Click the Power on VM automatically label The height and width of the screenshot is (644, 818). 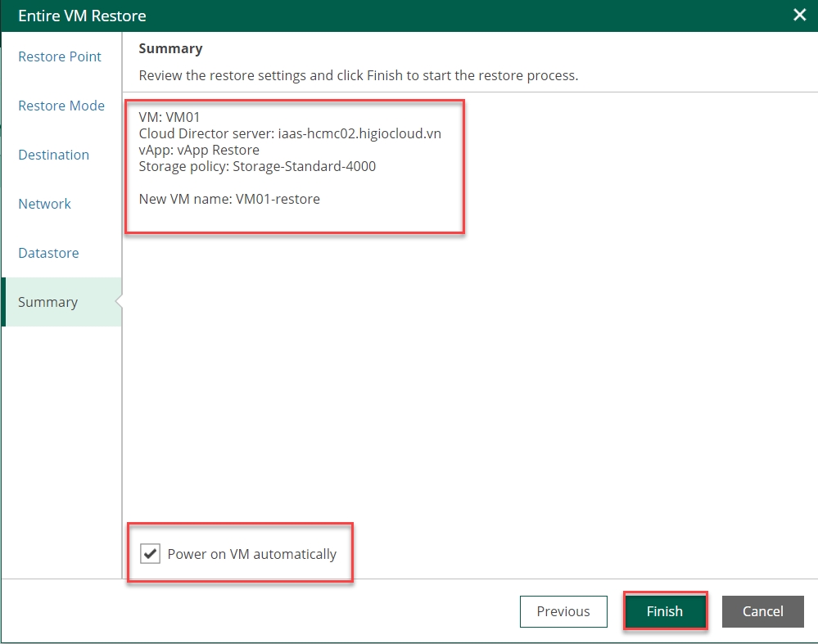pyautogui.click(x=251, y=554)
